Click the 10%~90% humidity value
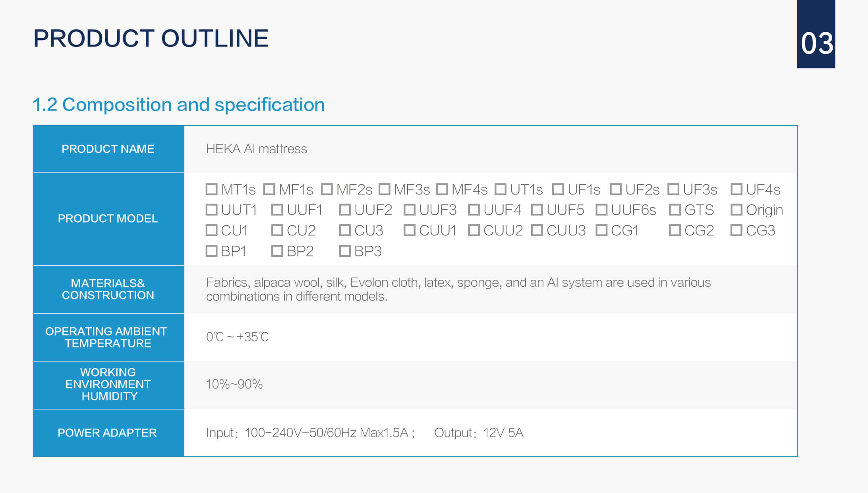This screenshot has height=493, width=868. (x=234, y=384)
